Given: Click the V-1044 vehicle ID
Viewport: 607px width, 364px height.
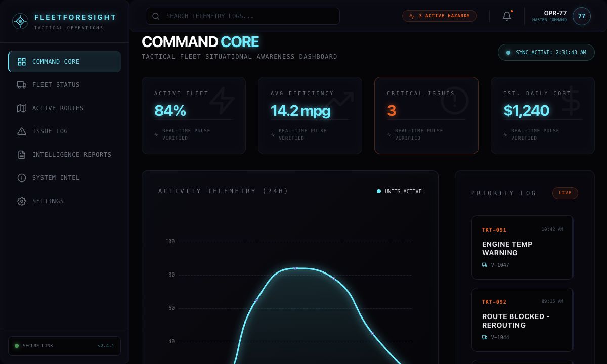Looking at the screenshot, I should [x=500, y=337].
